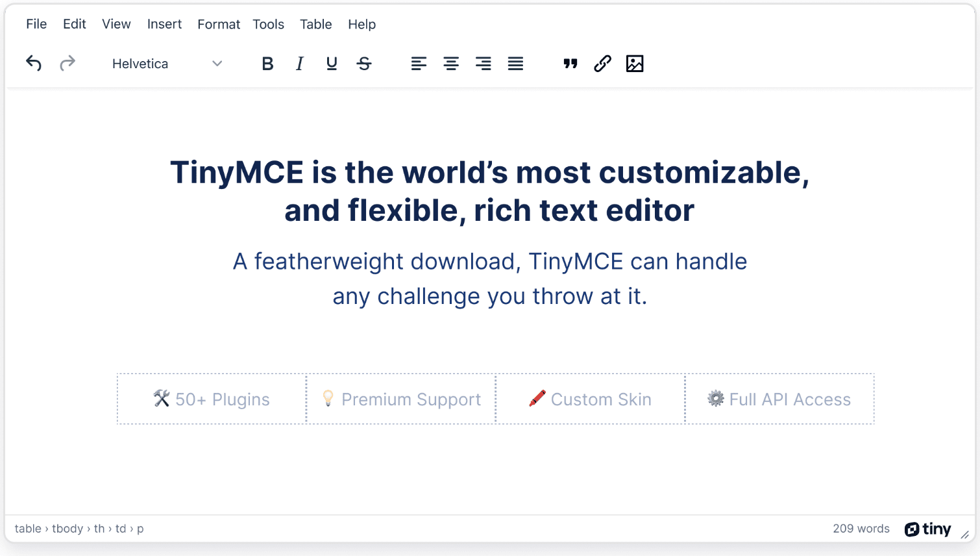Center align the text
Image resolution: width=980 pixels, height=556 pixels.
(x=451, y=63)
